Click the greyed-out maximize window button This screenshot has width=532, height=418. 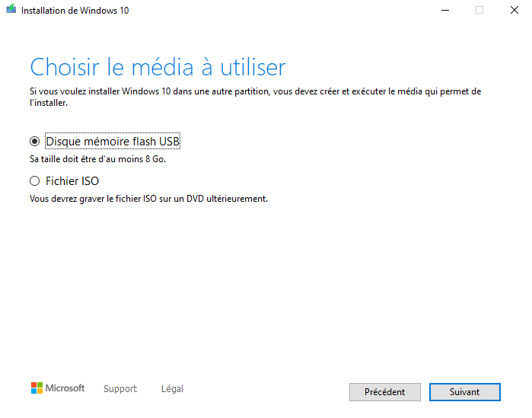click(x=479, y=11)
